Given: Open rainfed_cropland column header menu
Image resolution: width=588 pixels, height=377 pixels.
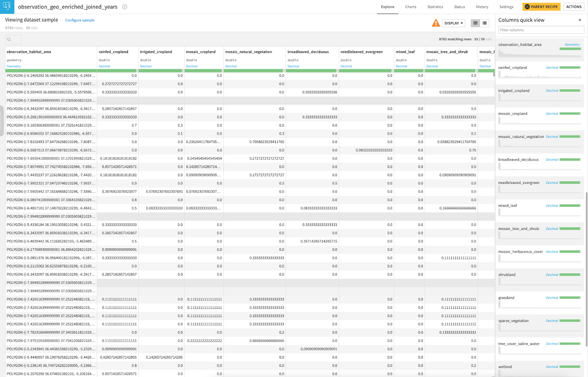Looking at the screenshot, I should coord(113,52).
